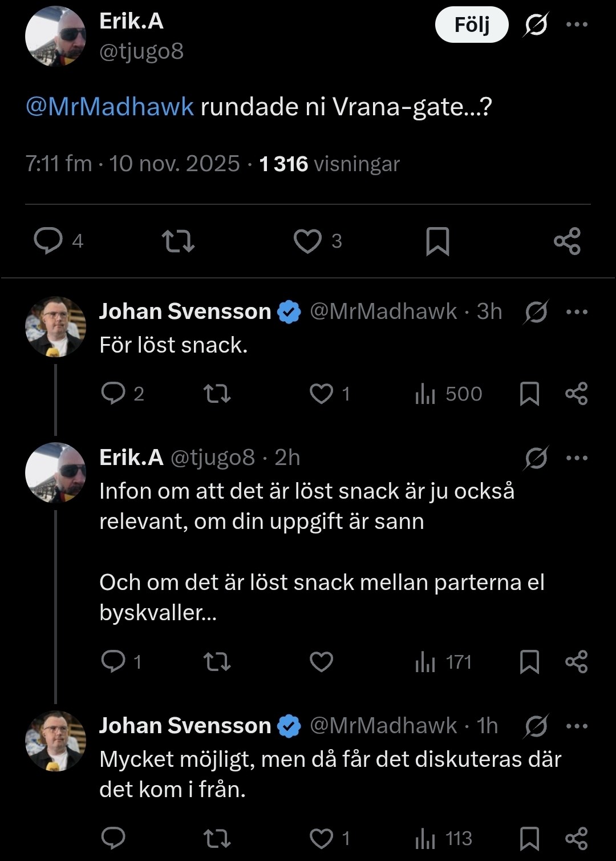The height and width of the screenshot is (861, 616).
Task: Bookmark the main Vrana-gate post
Action: tap(437, 241)
